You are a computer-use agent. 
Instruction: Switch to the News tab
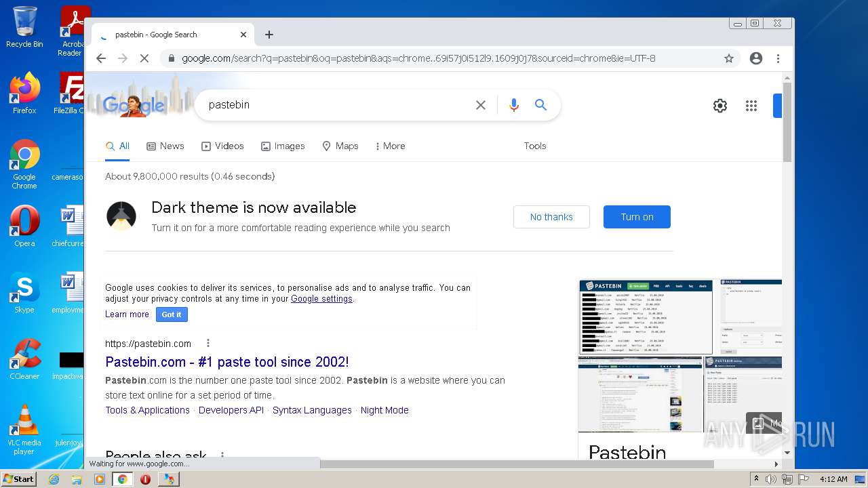pyautogui.click(x=165, y=146)
